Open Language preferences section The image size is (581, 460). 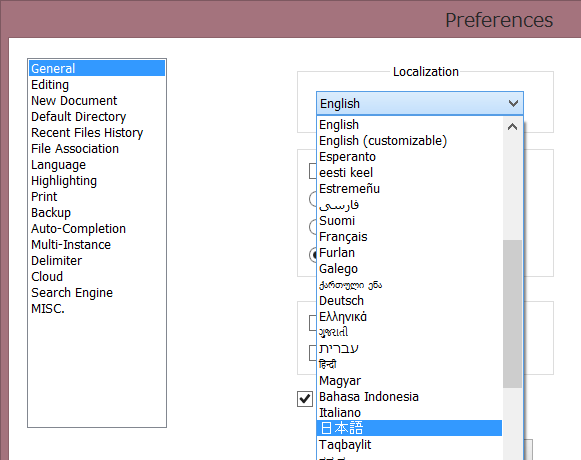click(97, 164)
